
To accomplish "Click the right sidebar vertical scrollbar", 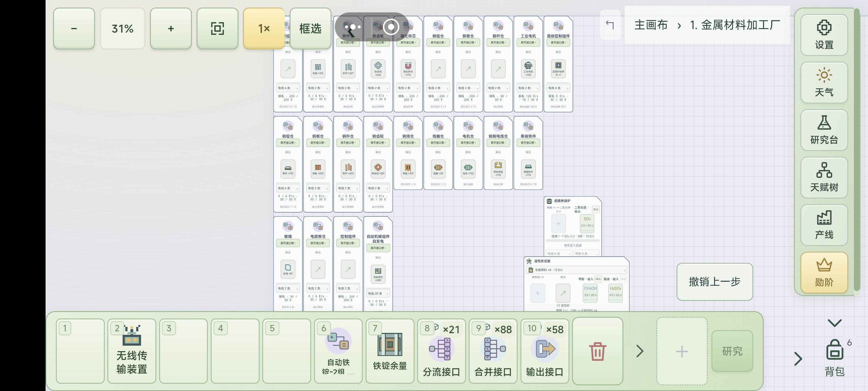I will [856, 150].
